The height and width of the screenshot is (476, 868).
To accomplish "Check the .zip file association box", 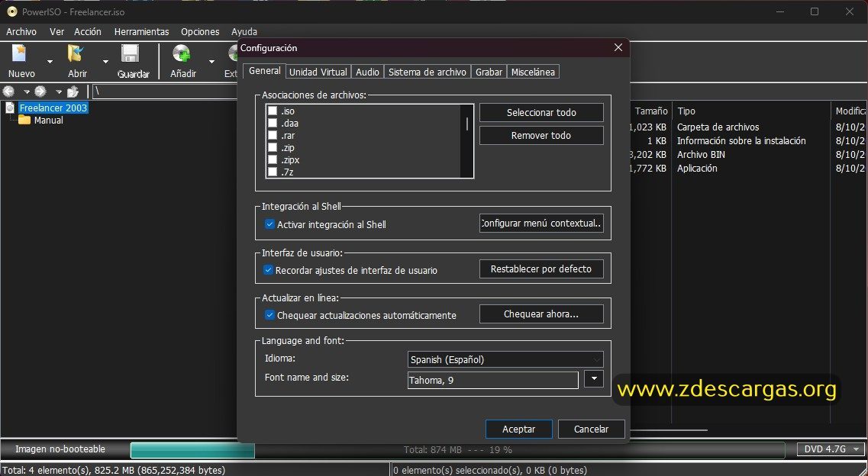I will pos(273,148).
